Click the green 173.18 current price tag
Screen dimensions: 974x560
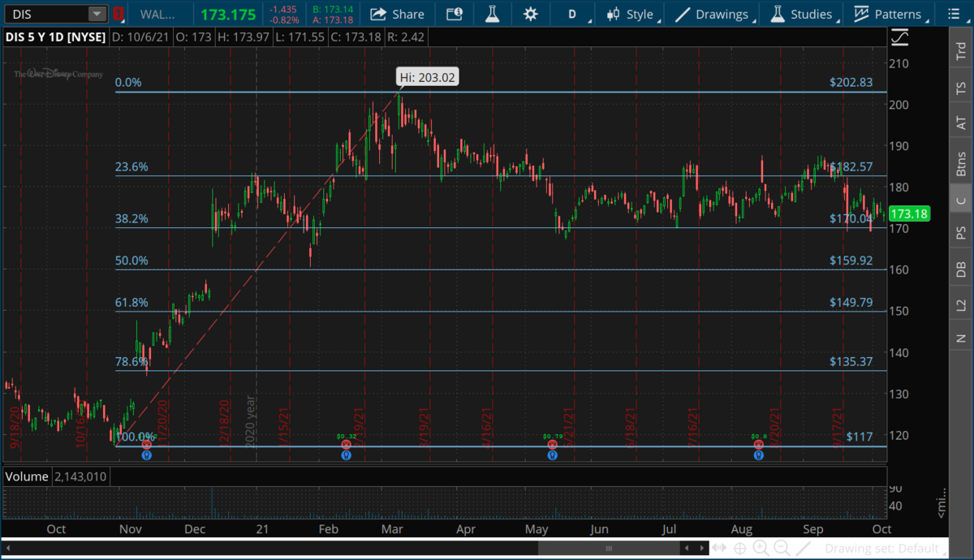pyautogui.click(x=909, y=214)
